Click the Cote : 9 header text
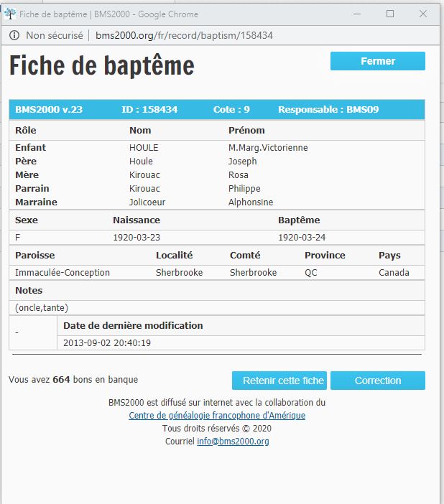 click(x=231, y=110)
